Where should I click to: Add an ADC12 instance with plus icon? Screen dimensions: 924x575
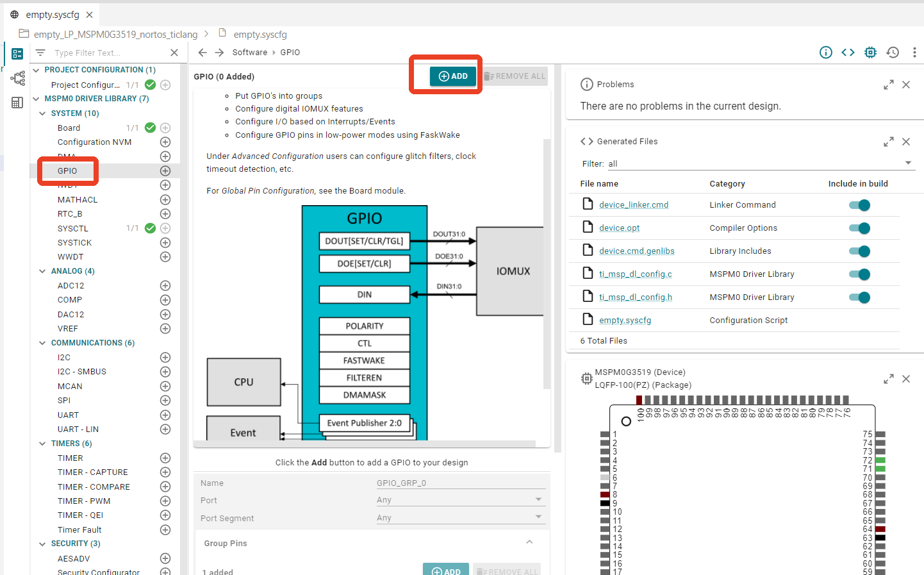(165, 285)
